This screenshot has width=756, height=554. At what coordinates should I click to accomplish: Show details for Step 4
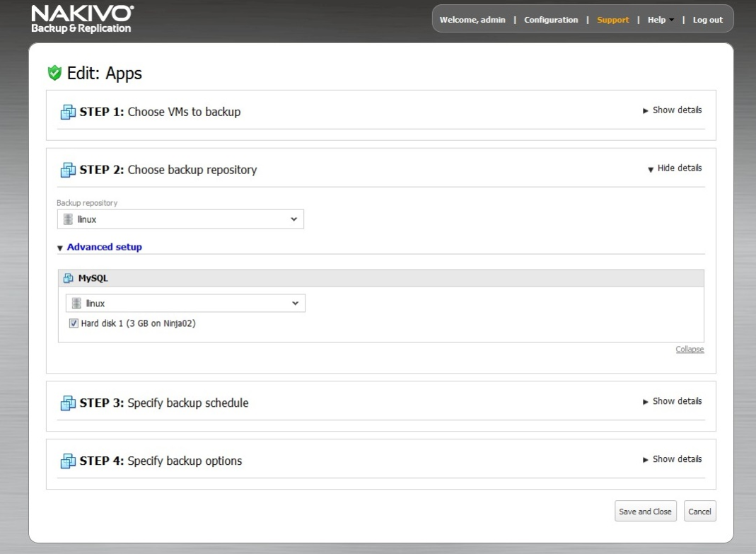click(672, 459)
